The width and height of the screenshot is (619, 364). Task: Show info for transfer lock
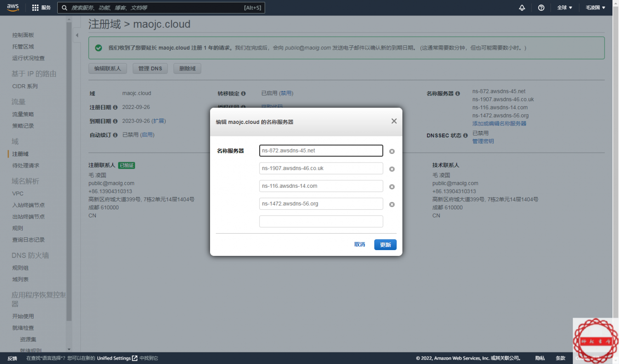243,94
